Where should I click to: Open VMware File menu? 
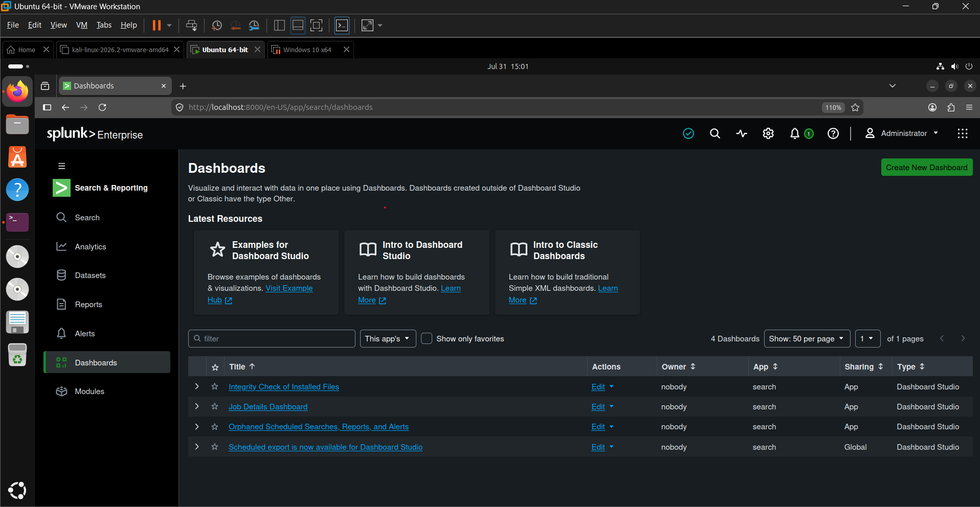[13, 25]
